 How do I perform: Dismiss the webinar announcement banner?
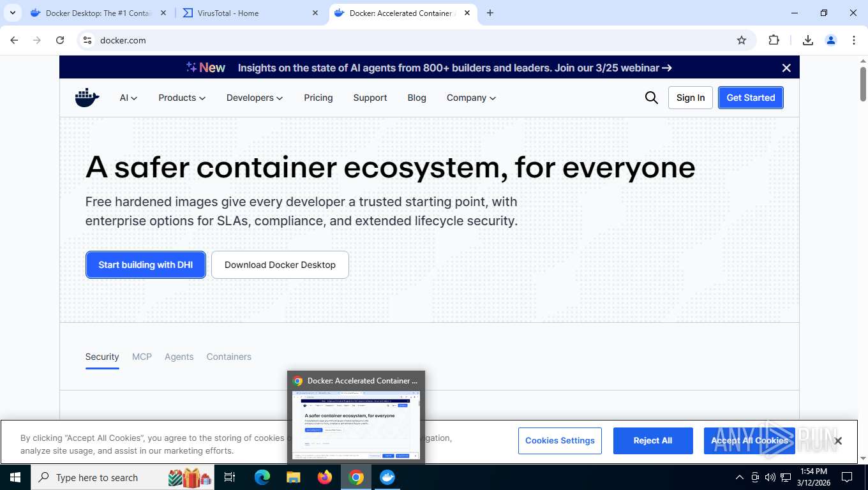[x=786, y=68]
